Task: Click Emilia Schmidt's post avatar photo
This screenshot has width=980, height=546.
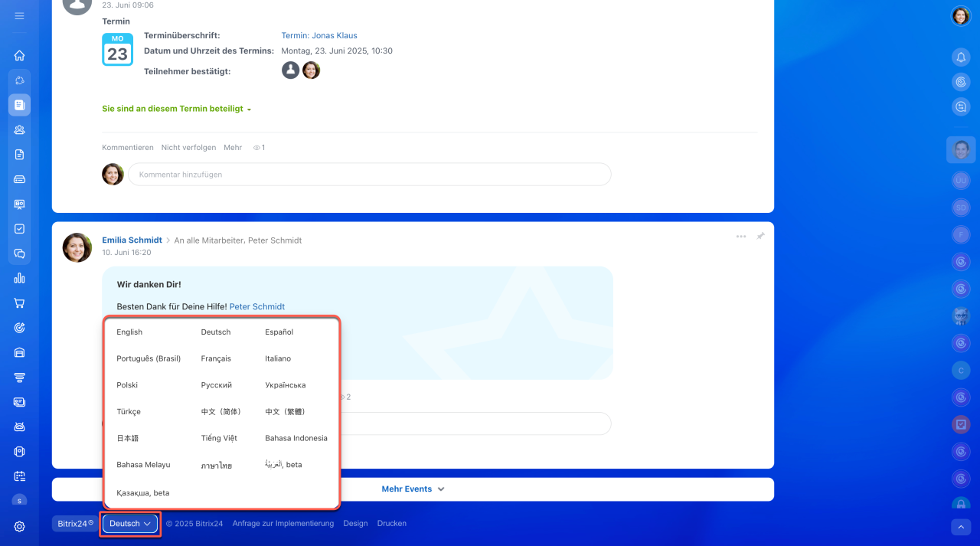Action: click(x=77, y=247)
